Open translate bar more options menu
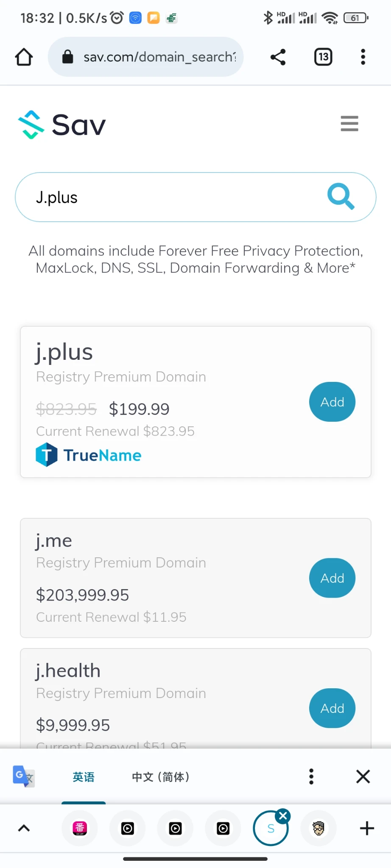 [x=311, y=777]
